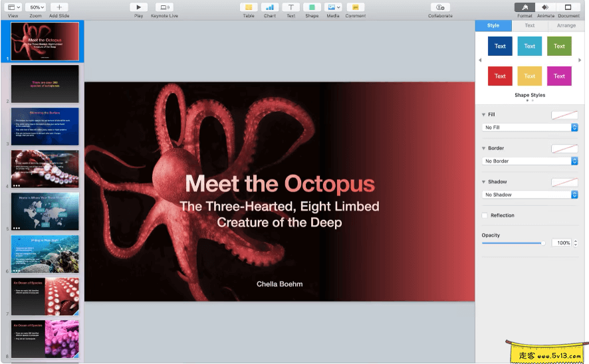This screenshot has width=589, height=364.
Task: Click the Comment icon
Action: point(356,7)
